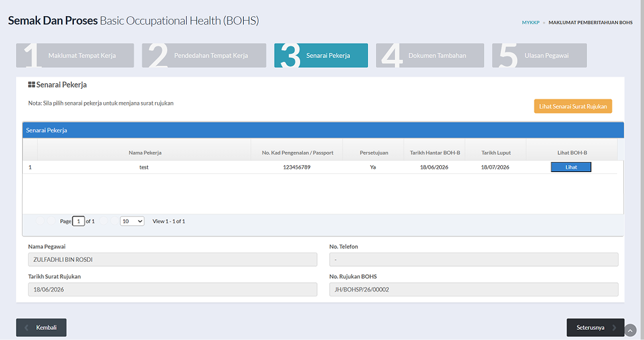644x340 pixels.
Task: Click the grid icon beside Senarai Pekerja heading
Action: (31, 85)
